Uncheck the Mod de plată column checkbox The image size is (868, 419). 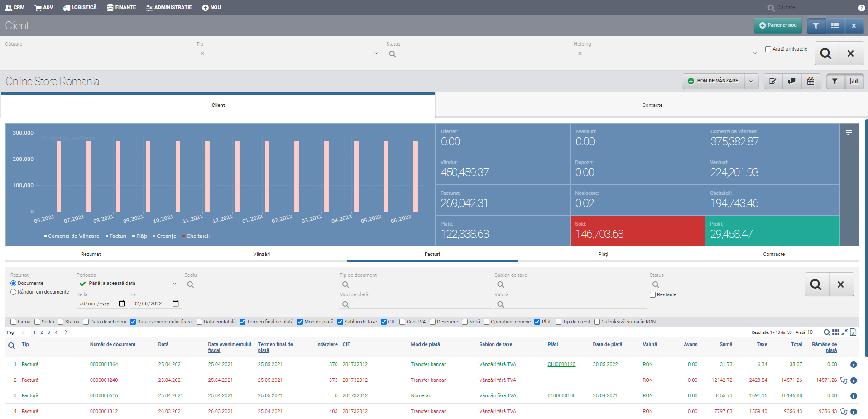click(300, 322)
